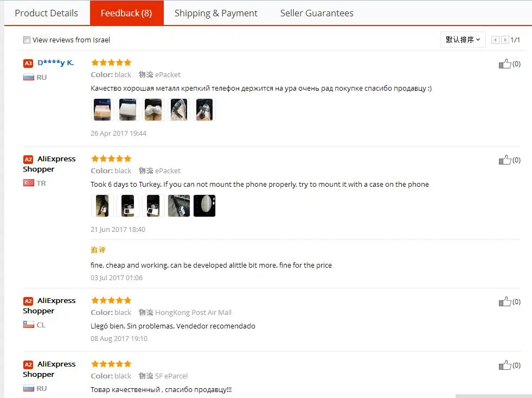This screenshot has width=532, height=398.
Task: Open the Shipping & Payment tab
Action: click(x=216, y=13)
